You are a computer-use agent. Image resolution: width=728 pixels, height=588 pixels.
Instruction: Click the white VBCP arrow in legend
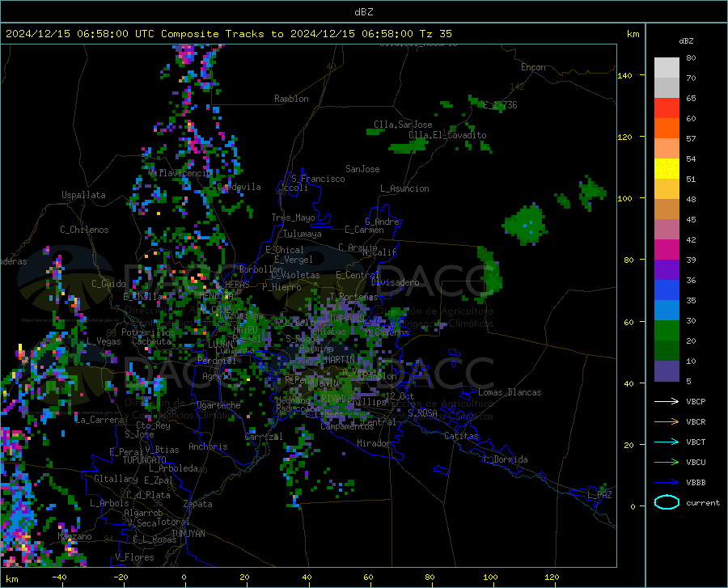coord(667,401)
